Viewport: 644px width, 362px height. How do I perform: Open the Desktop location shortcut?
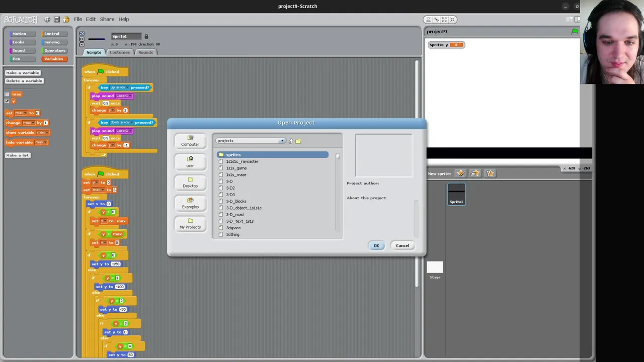click(190, 183)
